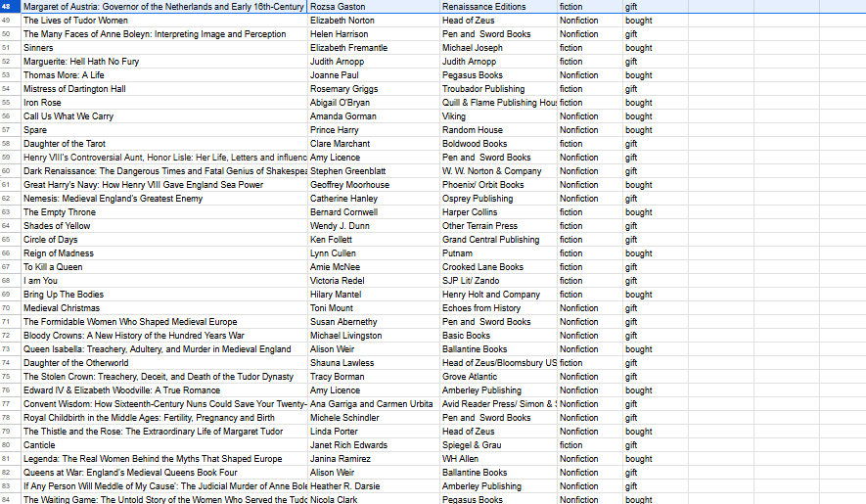The height and width of the screenshot is (504, 866).
Task: Click the 'Canticle' title cell
Action: coord(40,445)
